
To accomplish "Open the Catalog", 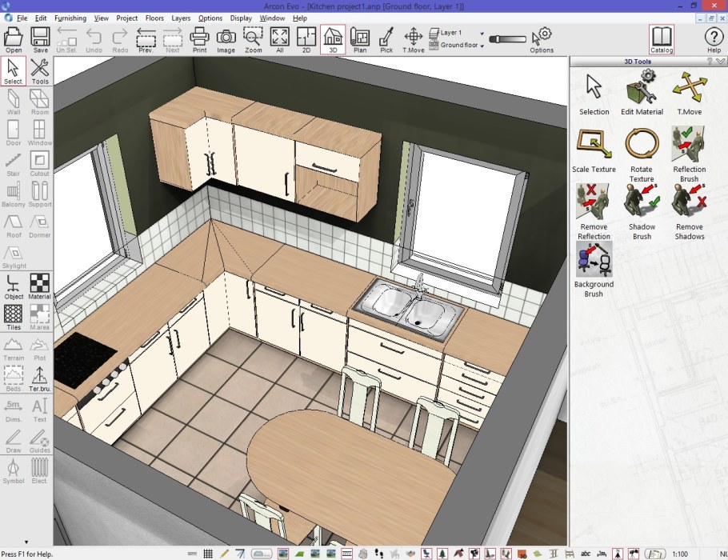I will (662, 37).
